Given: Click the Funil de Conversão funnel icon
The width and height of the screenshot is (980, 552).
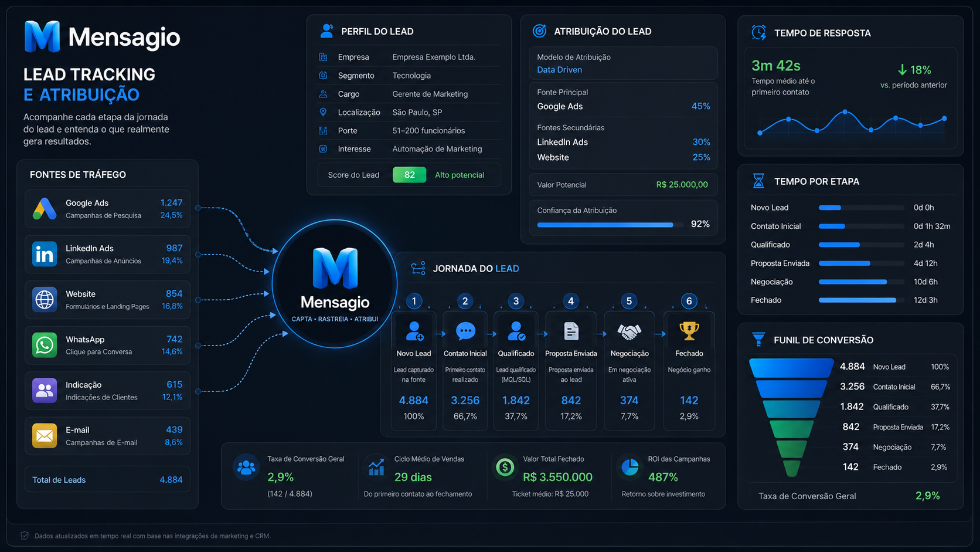Looking at the screenshot, I should coord(758,340).
